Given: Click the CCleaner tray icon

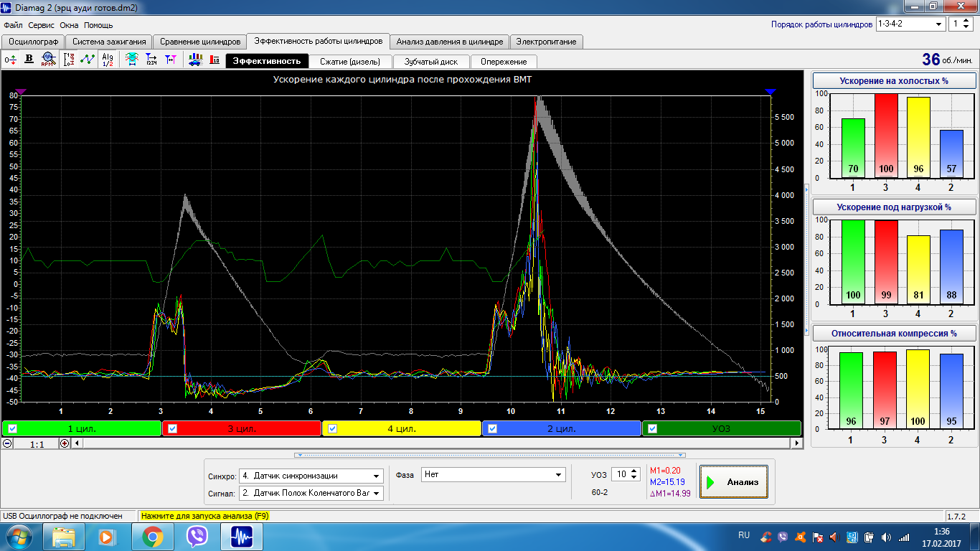Looking at the screenshot, I should click(x=767, y=537).
